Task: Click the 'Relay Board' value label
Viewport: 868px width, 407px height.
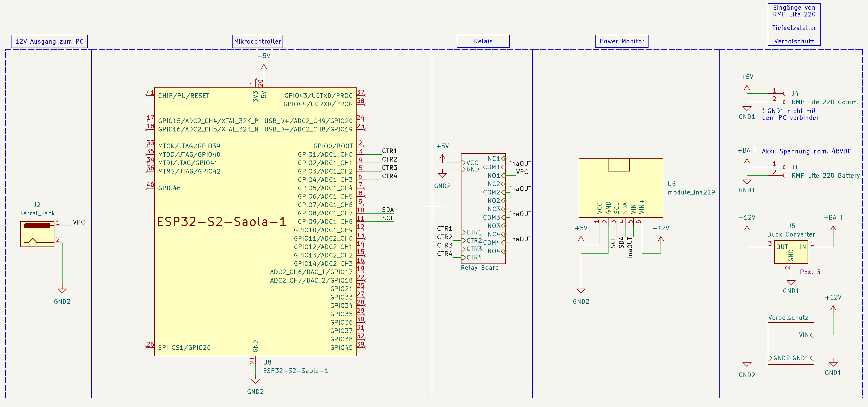Action: (x=480, y=268)
